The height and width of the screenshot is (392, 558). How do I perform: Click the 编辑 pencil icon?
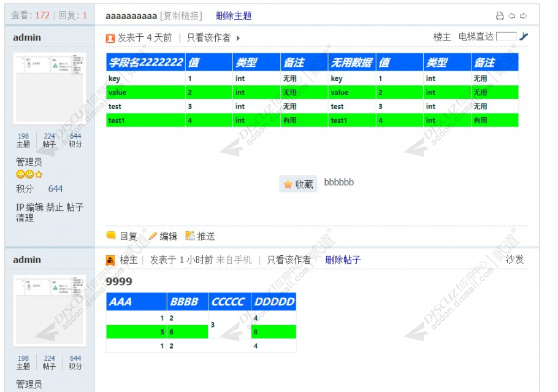coord(153,236)
